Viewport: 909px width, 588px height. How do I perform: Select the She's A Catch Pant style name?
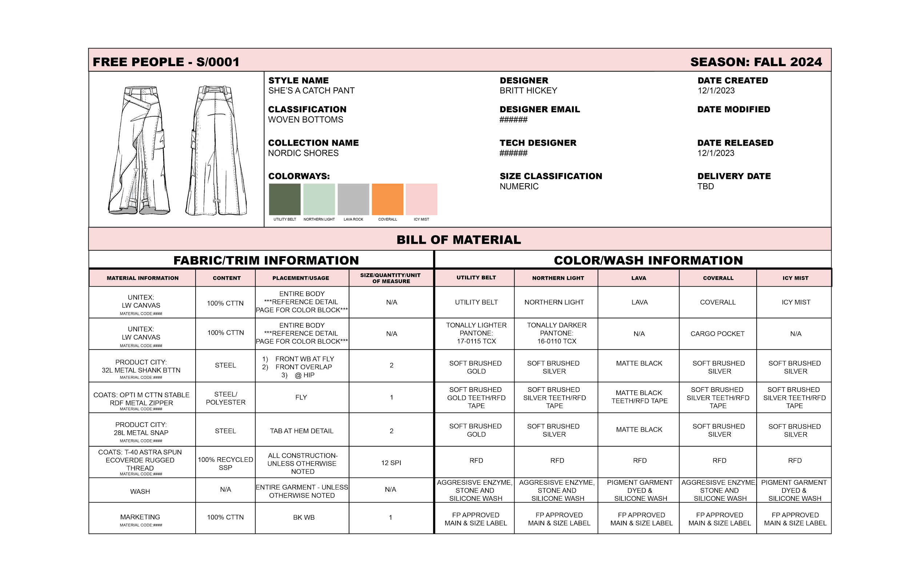coord(311,90)
